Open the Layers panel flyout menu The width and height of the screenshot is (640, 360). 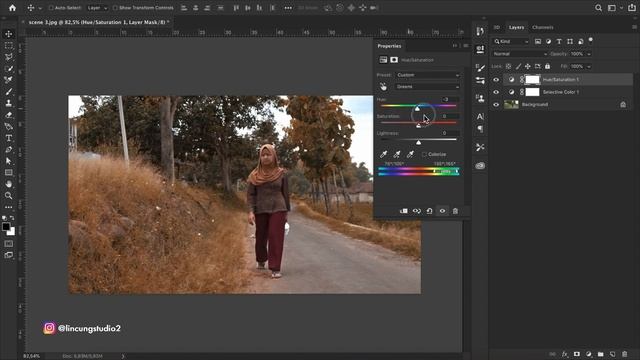pos(634,27)
